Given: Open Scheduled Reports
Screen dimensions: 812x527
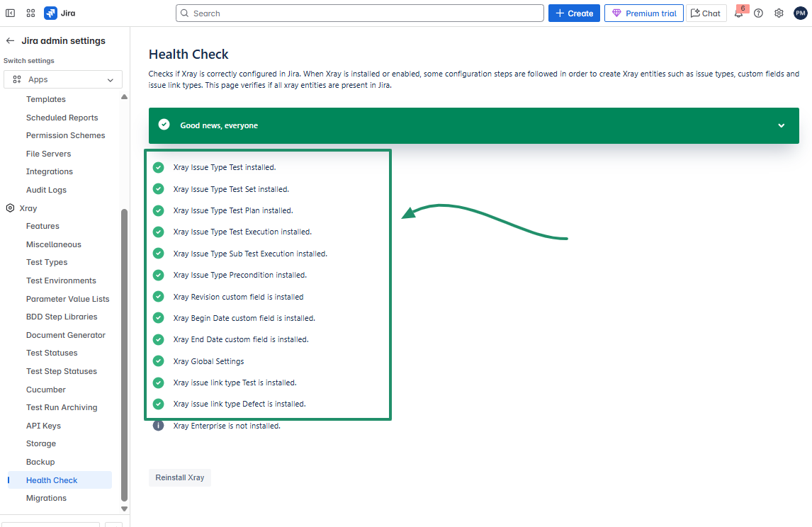Looking at the screenshot, I should pos(62,118).
